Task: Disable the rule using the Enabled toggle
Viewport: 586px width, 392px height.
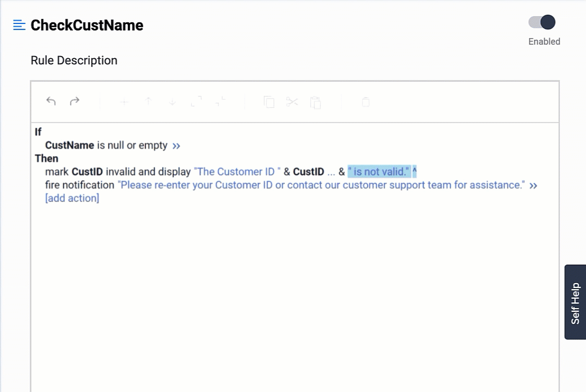Action: pyautogui.click(x=541, y=22)
